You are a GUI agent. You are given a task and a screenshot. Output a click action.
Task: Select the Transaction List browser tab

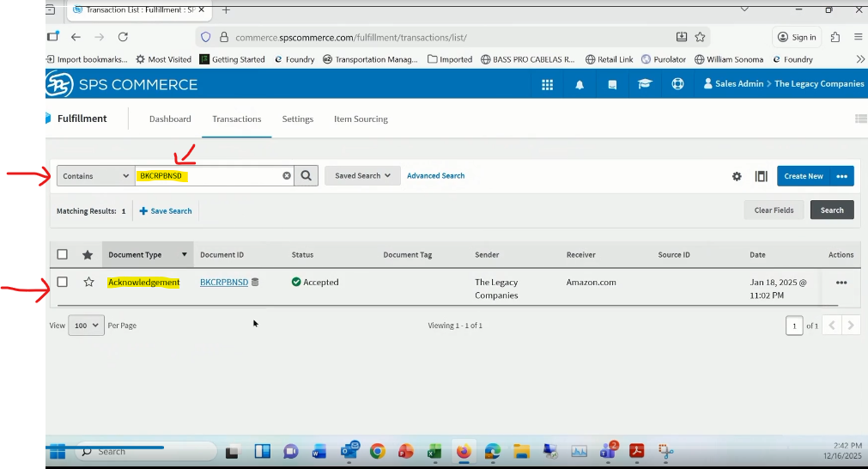(x=138, y=10)
